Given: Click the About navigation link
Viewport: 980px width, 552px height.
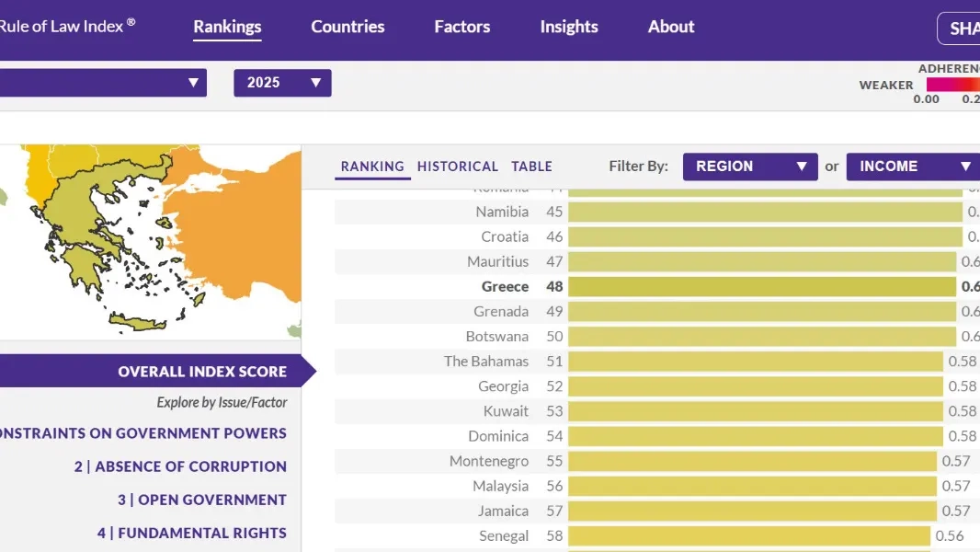Looking at the screenshot, I should [x=670, y=27].
